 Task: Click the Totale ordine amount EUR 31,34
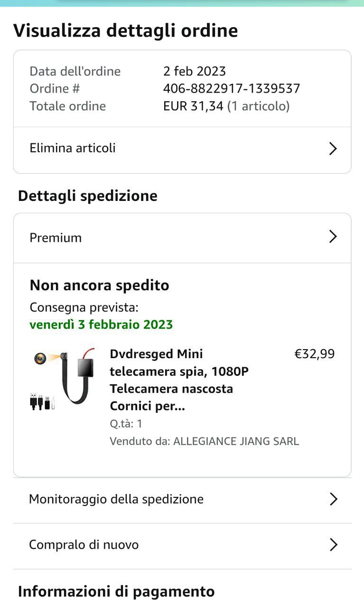193,106
